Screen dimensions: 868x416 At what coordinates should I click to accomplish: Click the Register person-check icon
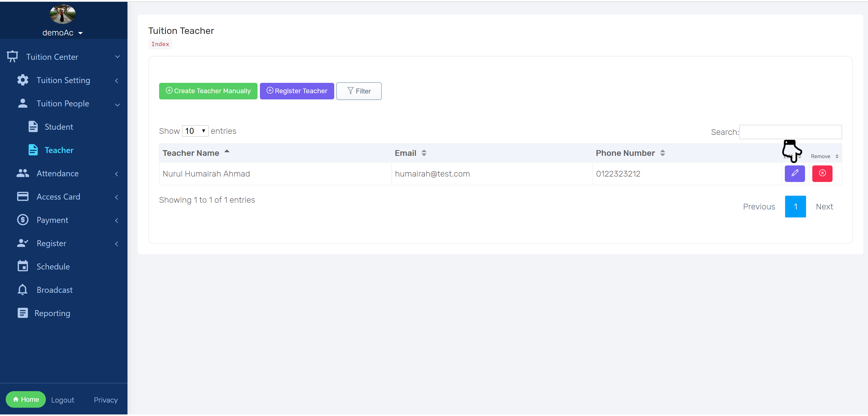tap(23, 243)
